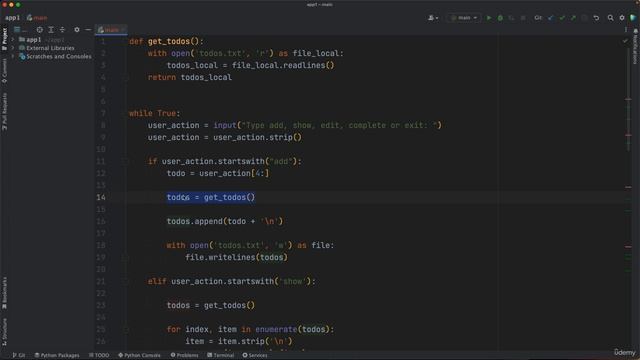
Task: Hide the Project panel with the minus icon
Action: coord(88,30)
